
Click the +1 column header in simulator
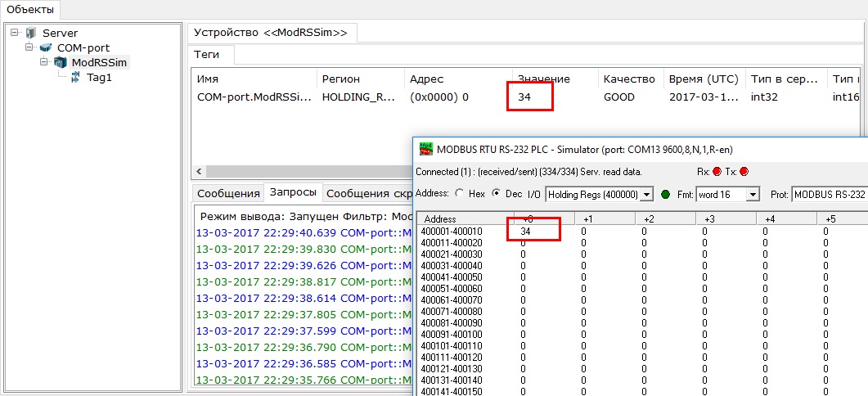pyautogui.click(x=605, y=218)
